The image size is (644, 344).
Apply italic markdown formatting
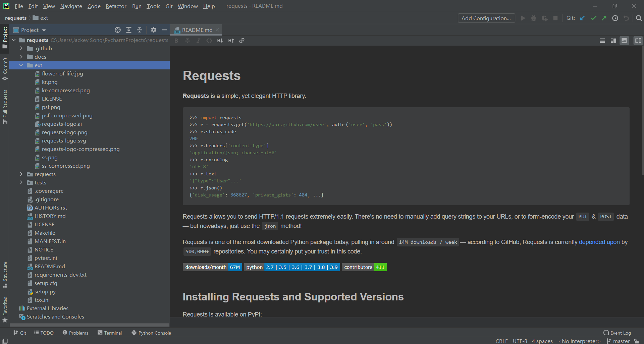pyautogui.click(x=198, y=41)
